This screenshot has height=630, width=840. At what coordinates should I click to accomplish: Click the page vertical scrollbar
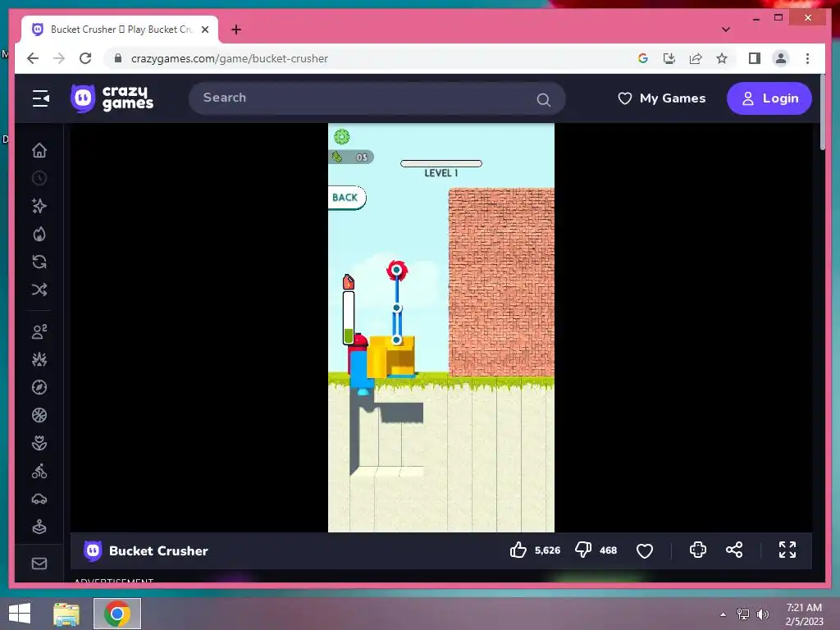click(x=822, y=112)
